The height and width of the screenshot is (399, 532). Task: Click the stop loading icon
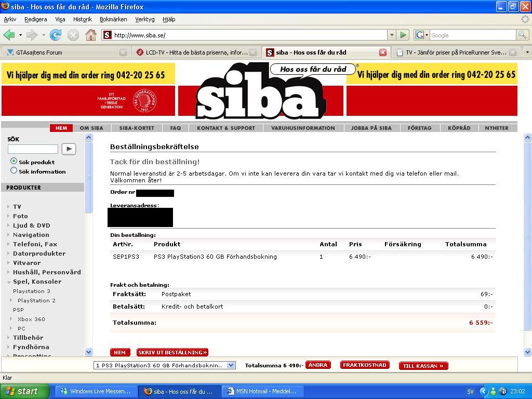pyautogui.click(x=73, y=35)
